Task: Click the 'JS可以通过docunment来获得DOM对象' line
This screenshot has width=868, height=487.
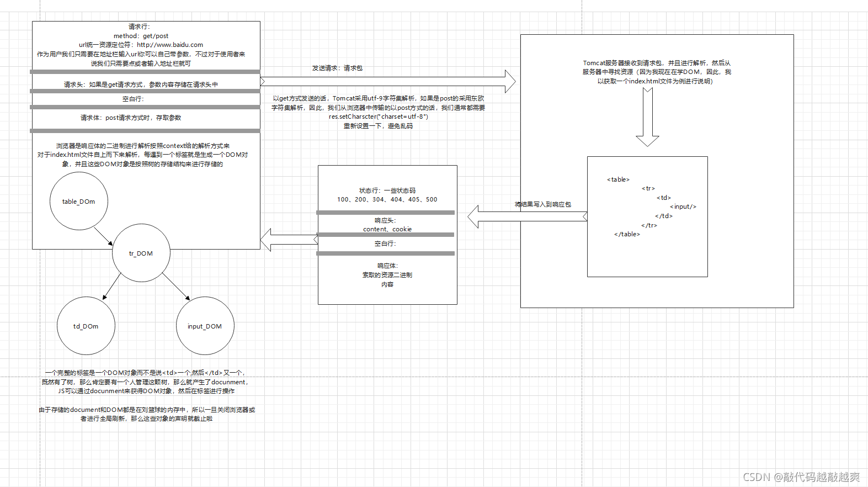Action: [x=146, y=391]
